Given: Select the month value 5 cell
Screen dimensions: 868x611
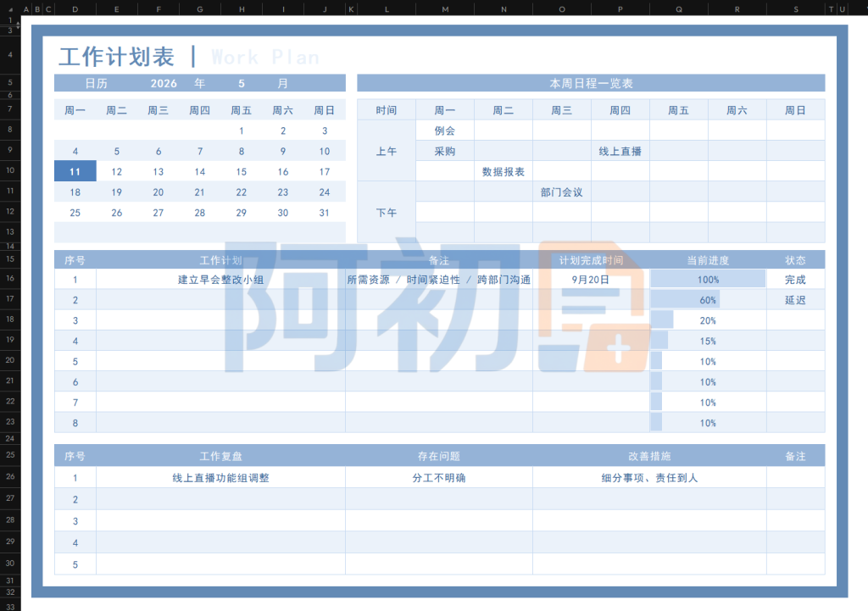Looking at the screenshot, I should (242, 84).
